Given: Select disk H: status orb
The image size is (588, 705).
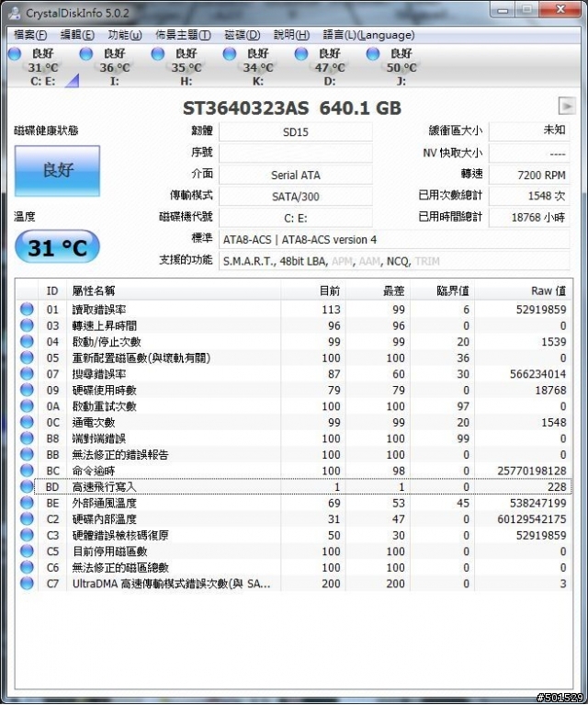Looking at the screenshot, I should pyautogui.click(x=158, y=53).
